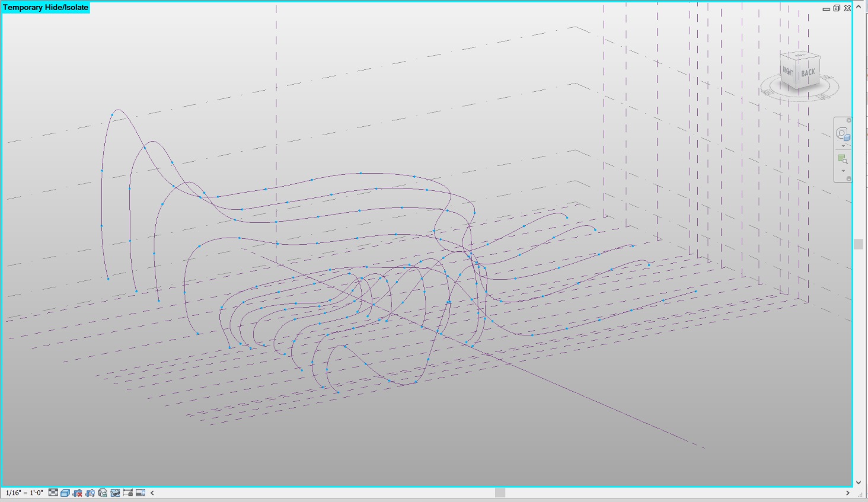Open Temporary View Properties from the view control bar

pyautogui.click(x=141, y=492)
